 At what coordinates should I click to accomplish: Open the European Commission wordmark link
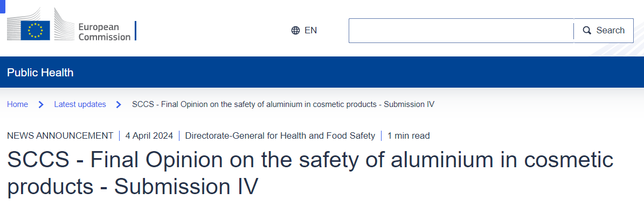[105, 32]
